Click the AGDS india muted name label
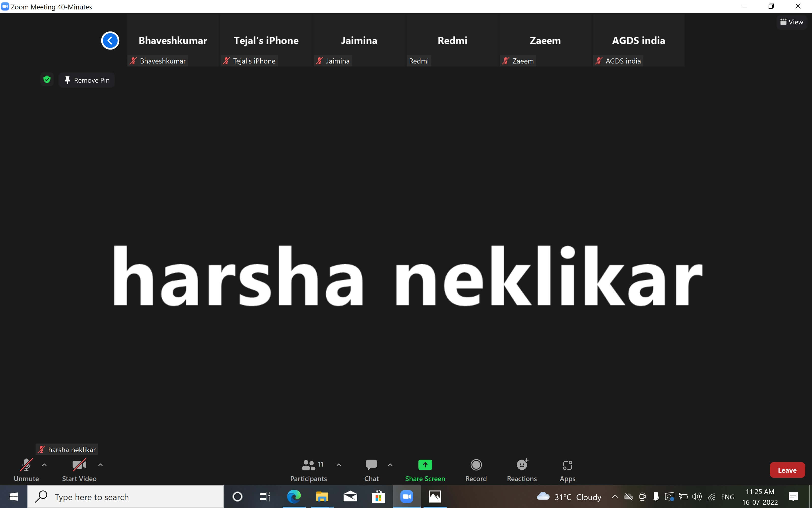 pyautogui.click(x=618, y=61)
